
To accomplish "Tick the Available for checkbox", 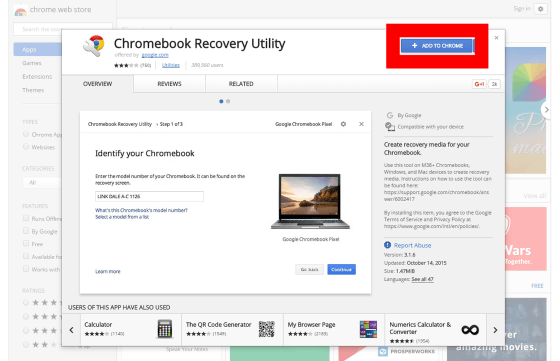I will [26, 256].
